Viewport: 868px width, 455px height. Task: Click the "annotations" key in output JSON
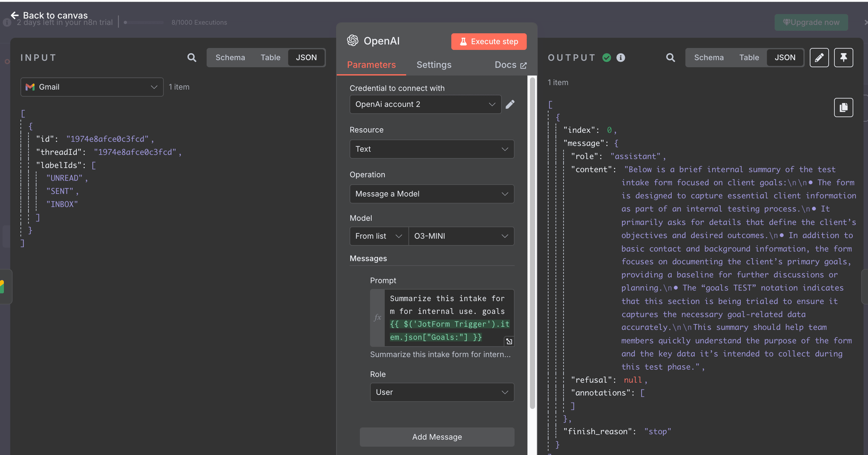pos(600,393)
